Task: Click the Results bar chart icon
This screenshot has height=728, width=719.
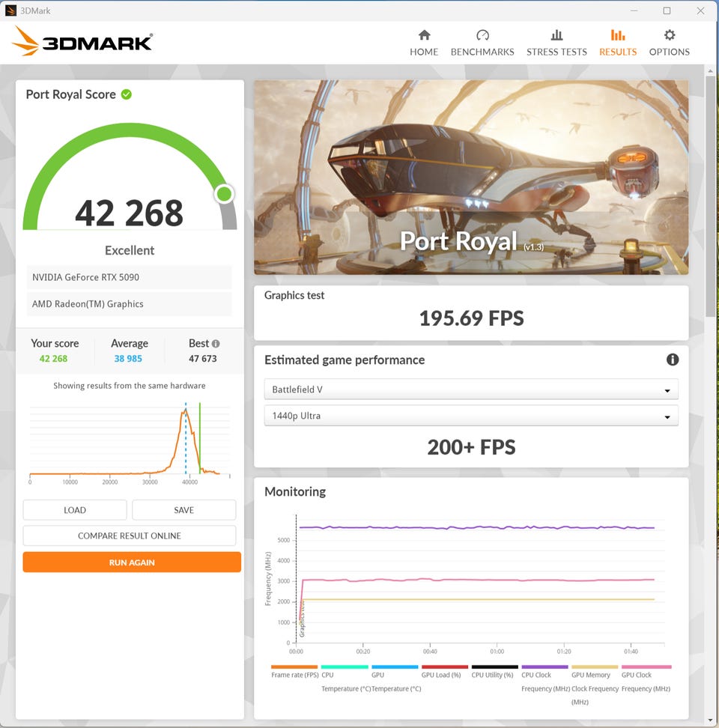Action: 617,34
